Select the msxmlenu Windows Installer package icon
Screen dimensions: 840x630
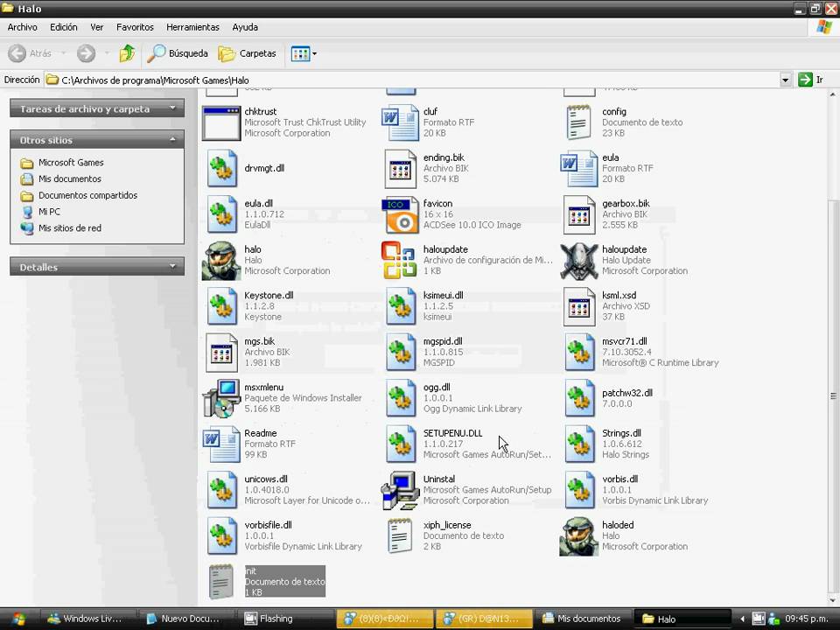coord(221,399)
